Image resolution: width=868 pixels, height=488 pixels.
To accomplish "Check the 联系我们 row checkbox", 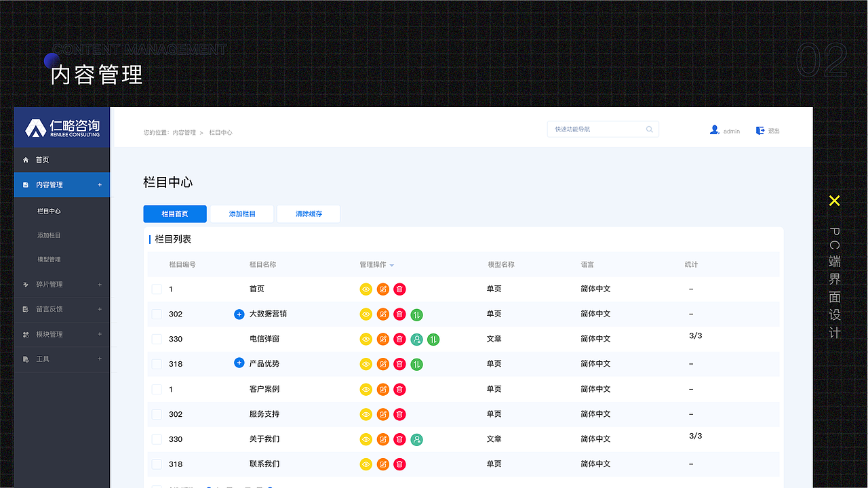I will point(157,464).
